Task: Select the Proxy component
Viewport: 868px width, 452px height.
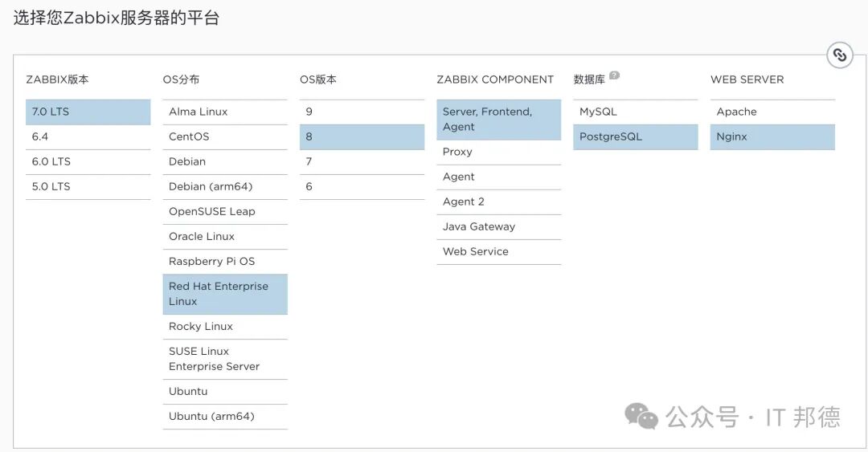Action: coord(499,153)
